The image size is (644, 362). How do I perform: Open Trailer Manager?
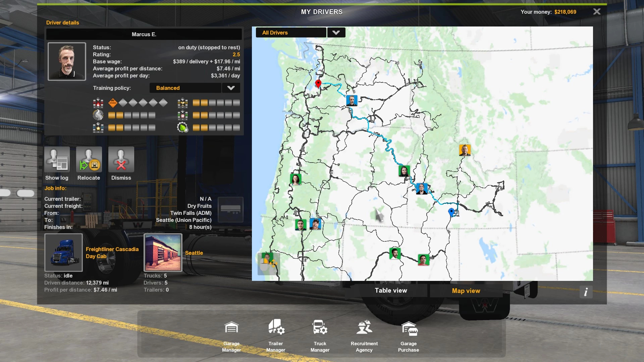click(276, 328)
